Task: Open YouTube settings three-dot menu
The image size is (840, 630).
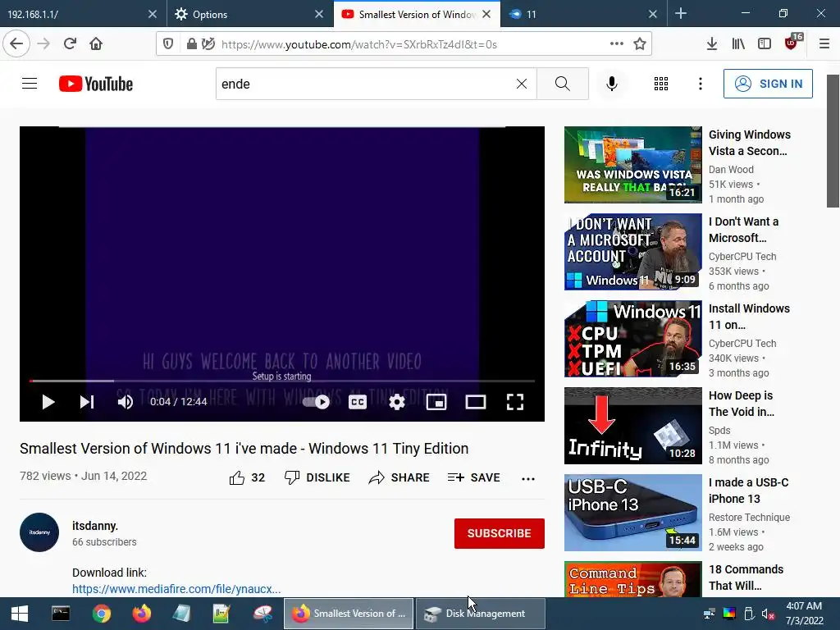Action: pos(701,84)
